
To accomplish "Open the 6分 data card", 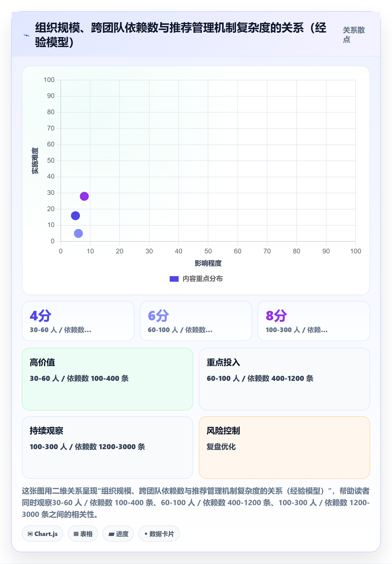I will click(196, 321).
